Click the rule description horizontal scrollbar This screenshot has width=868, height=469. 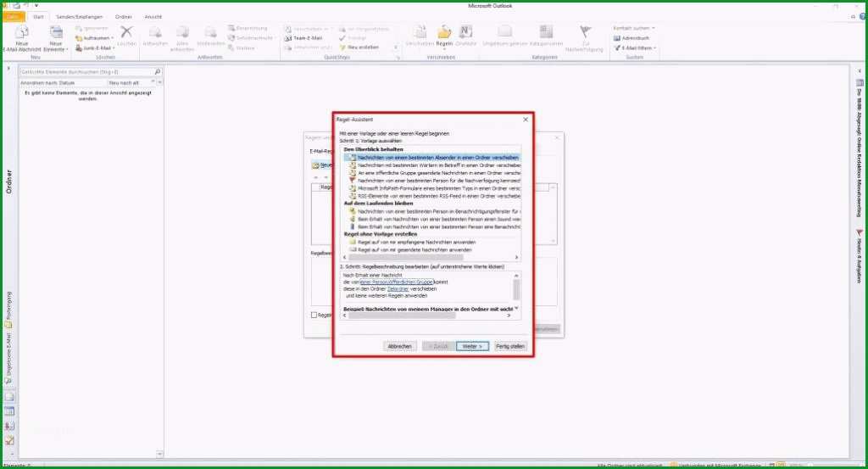coord(402,315)
